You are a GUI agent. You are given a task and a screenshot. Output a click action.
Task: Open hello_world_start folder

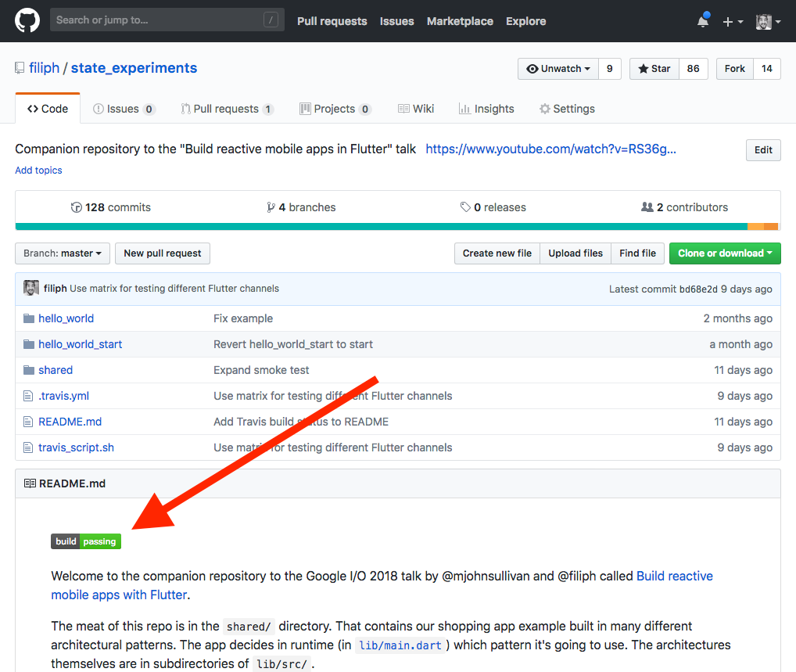coord(81,344)
